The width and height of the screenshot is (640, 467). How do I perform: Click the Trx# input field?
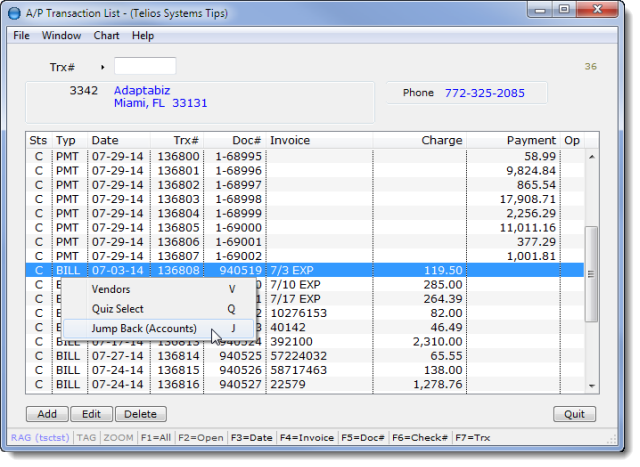(145, 67)
